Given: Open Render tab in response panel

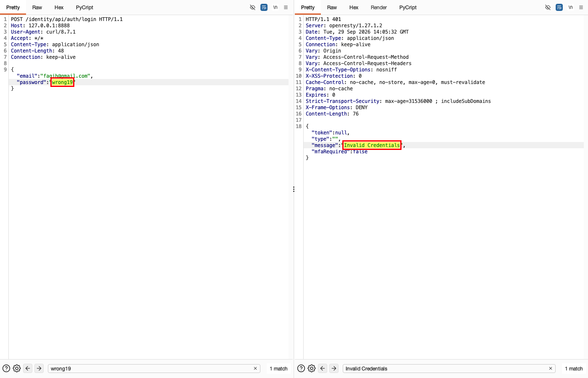Looking at the screenshot, I should pos(379,8).
